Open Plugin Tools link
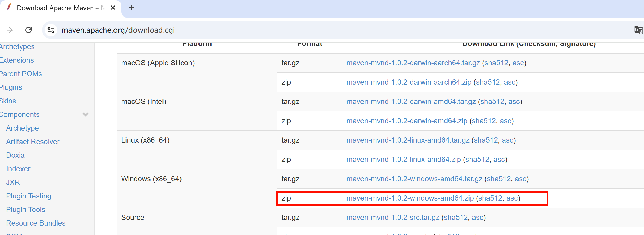The height and width of the screenshot is (235, 644). (x=26, y=209)
